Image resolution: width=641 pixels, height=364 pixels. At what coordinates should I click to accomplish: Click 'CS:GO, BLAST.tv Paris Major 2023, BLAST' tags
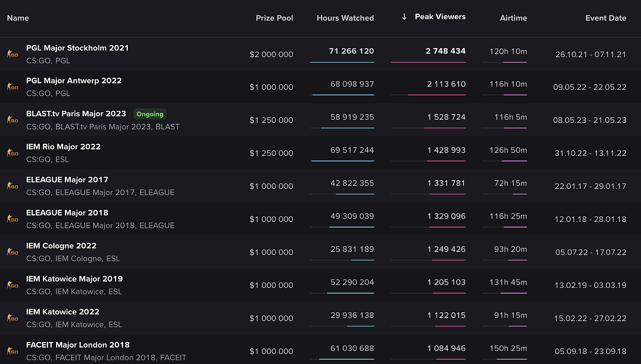(103, 127)
